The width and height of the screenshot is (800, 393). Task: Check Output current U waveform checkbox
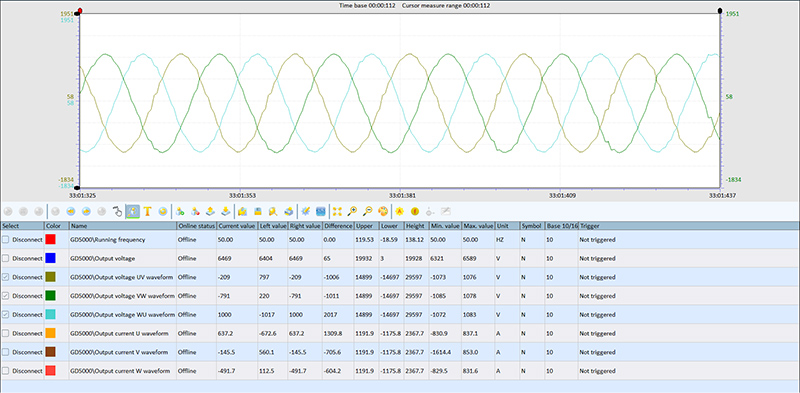coord(6,333)
